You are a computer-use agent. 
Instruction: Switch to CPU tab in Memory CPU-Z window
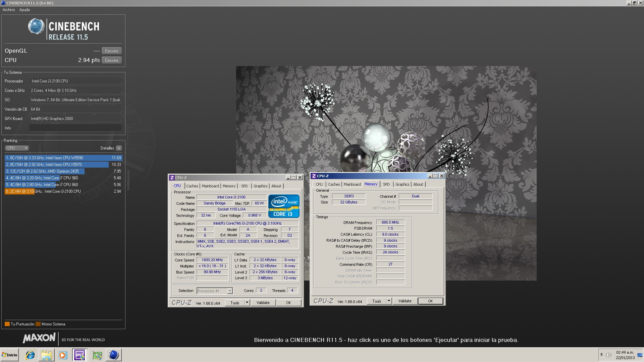coord(319,184)
